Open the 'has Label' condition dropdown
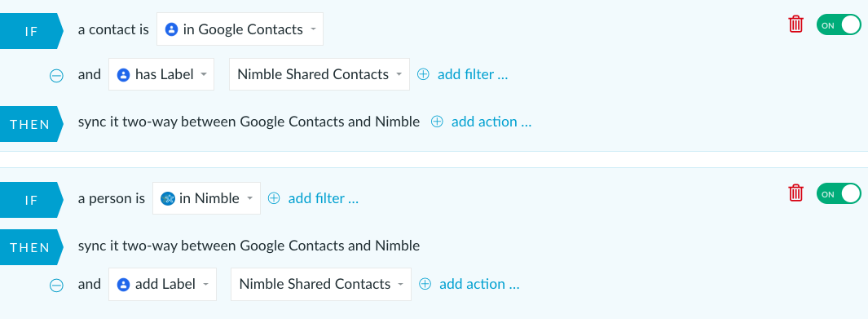 click(x=161, y=74)
